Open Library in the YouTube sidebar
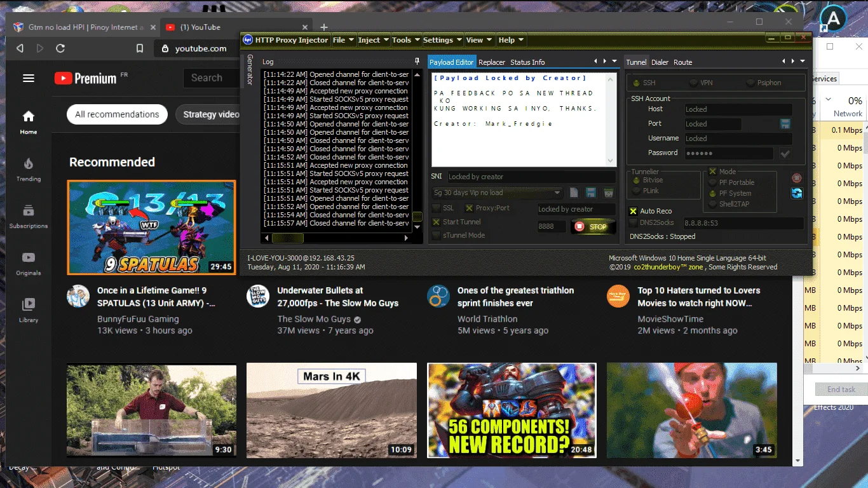The height and width of the screenshot is (488, 868). (28, 311)
